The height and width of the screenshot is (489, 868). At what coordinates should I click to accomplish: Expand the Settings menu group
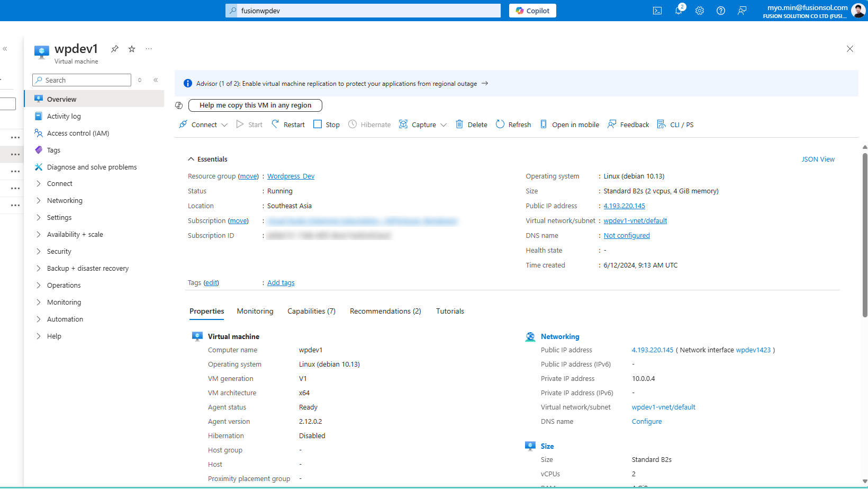39,217
